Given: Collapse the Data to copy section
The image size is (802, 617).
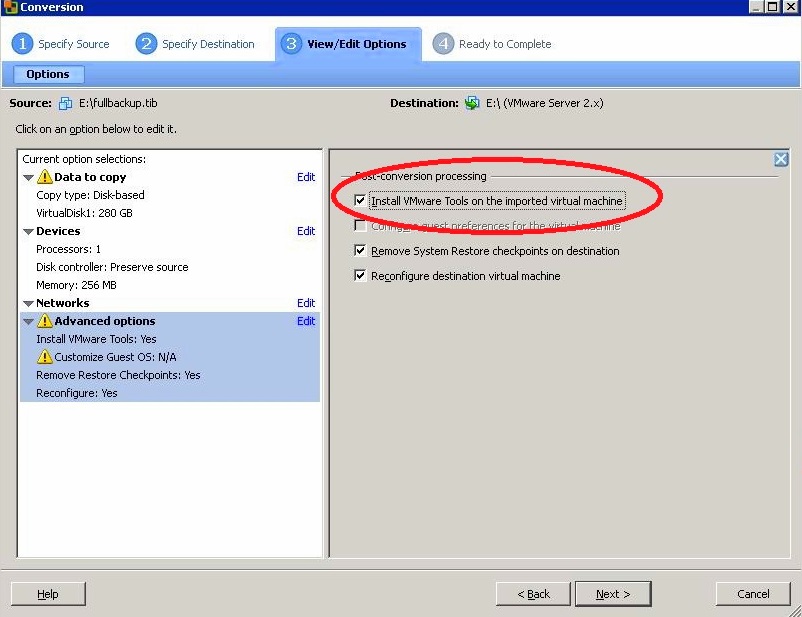Looking at the screenshot, I should pyautogui.click(x=29, y=178).
